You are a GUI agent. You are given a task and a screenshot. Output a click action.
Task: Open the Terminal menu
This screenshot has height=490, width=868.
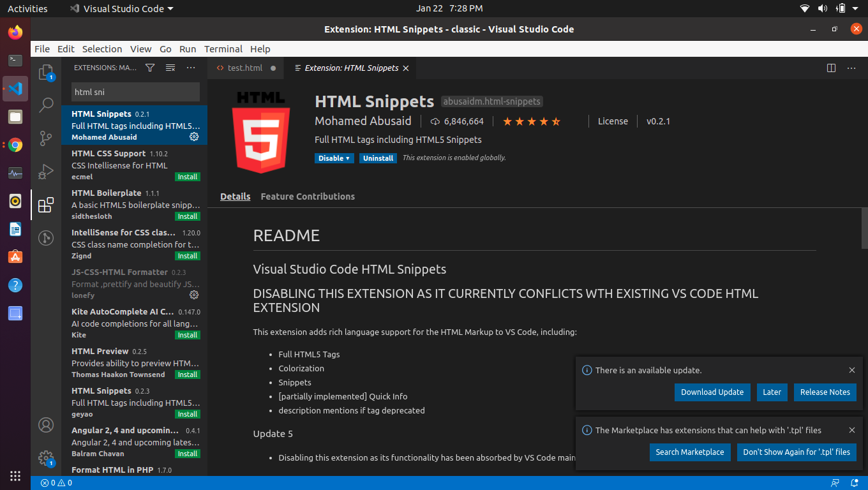223,48
